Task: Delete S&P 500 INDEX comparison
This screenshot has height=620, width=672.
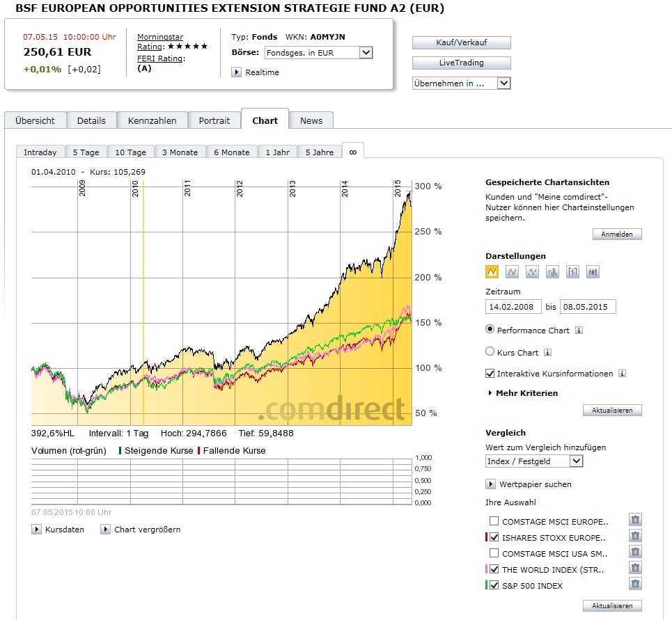Action: point(635,585)
